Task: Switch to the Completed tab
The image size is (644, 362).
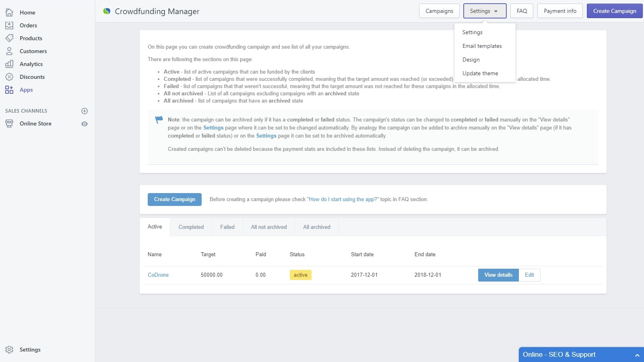Action: coord(191,227)
